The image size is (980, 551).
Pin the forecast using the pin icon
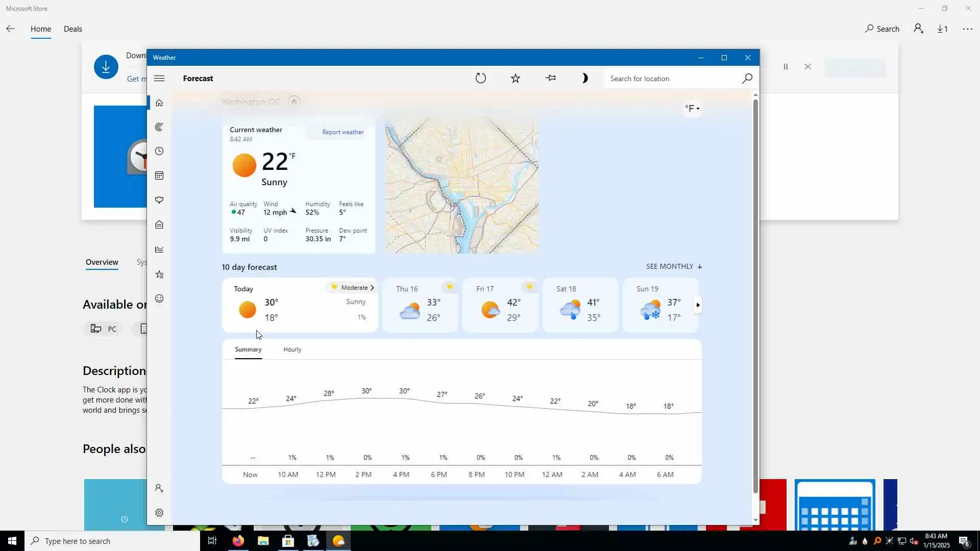point(550,78)
